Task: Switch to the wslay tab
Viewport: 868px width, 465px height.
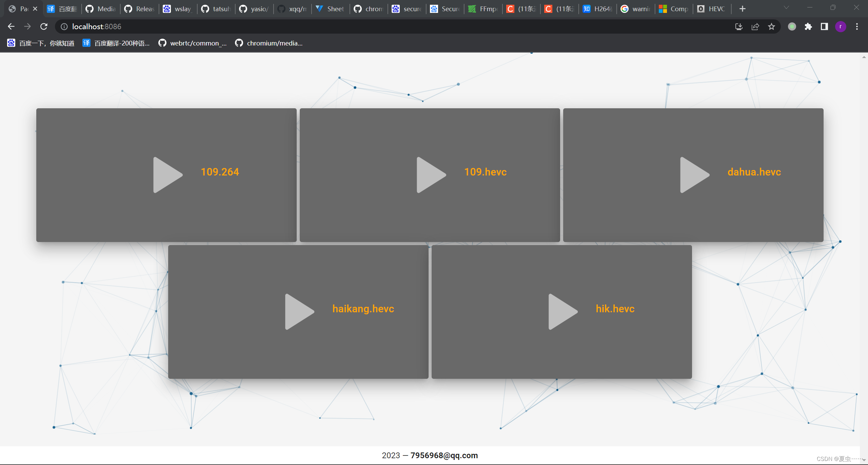Action: click(x=178, y=9)
